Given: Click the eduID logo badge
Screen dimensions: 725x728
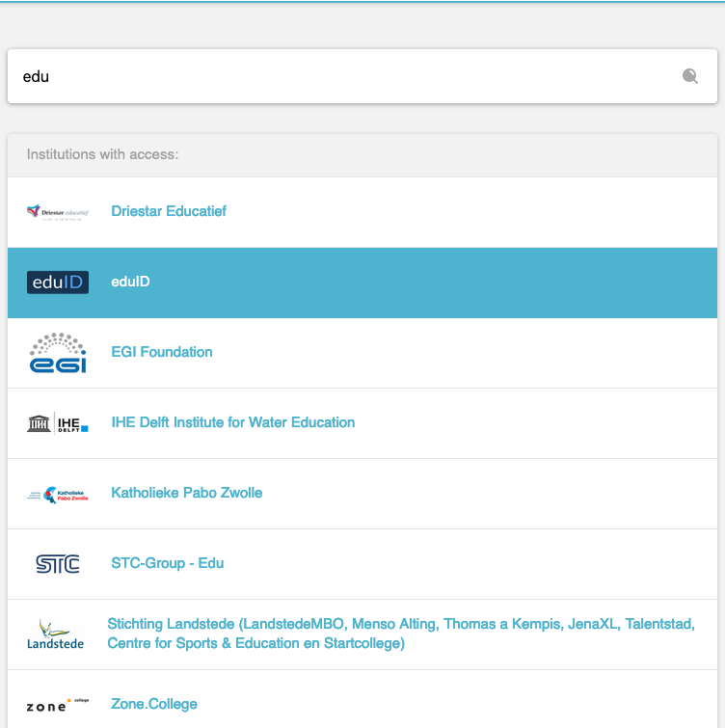Looking at the screenshot, I should [58, 283].
